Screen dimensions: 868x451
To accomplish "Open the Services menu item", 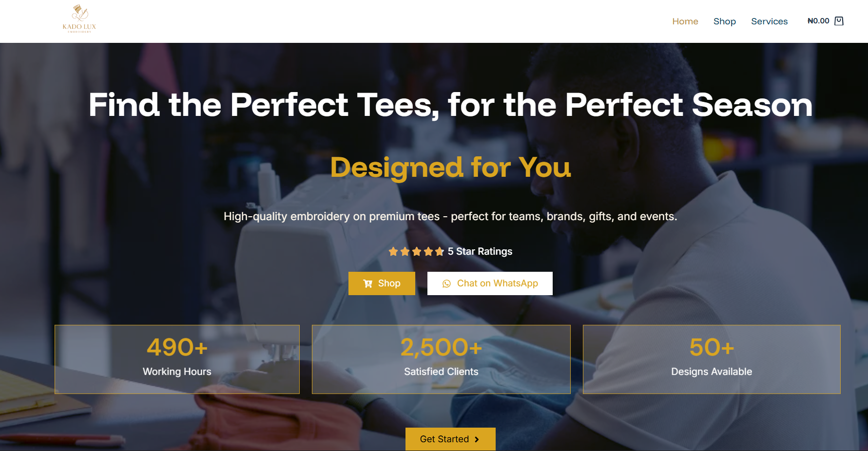I will tap(769, 21).
